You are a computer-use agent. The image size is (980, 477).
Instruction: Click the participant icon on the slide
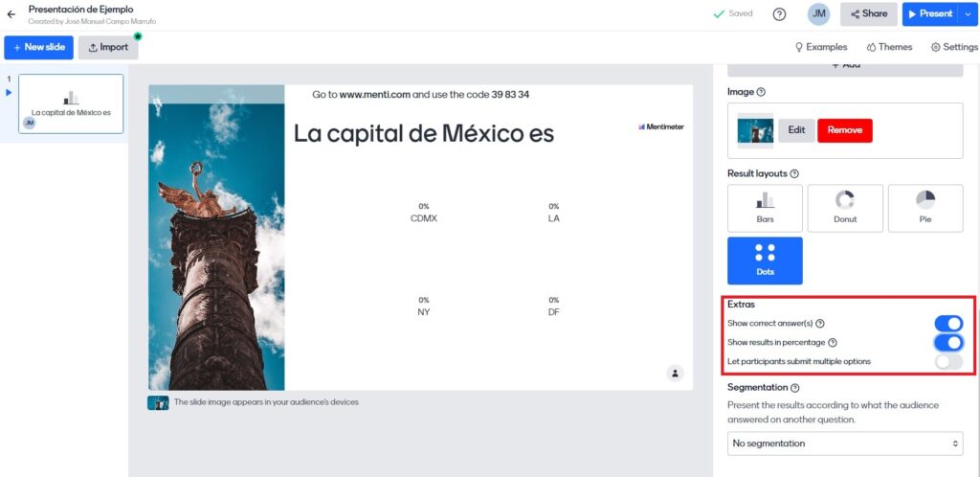[675, 373]
